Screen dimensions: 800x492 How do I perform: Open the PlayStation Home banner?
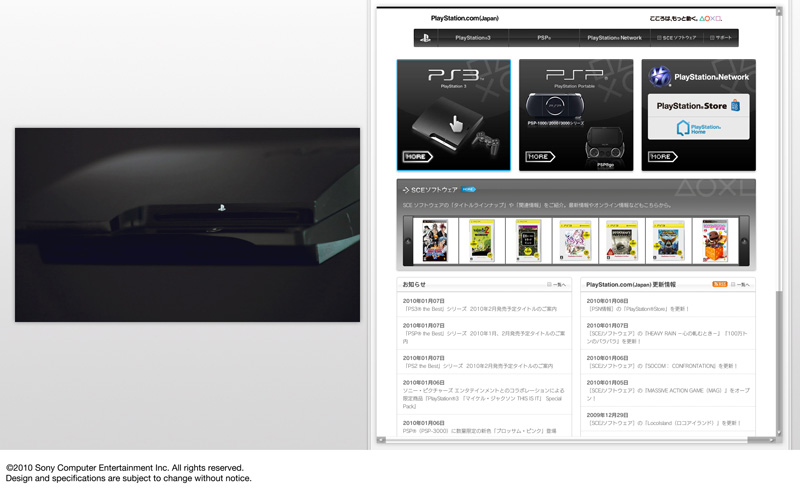[698, 128]
